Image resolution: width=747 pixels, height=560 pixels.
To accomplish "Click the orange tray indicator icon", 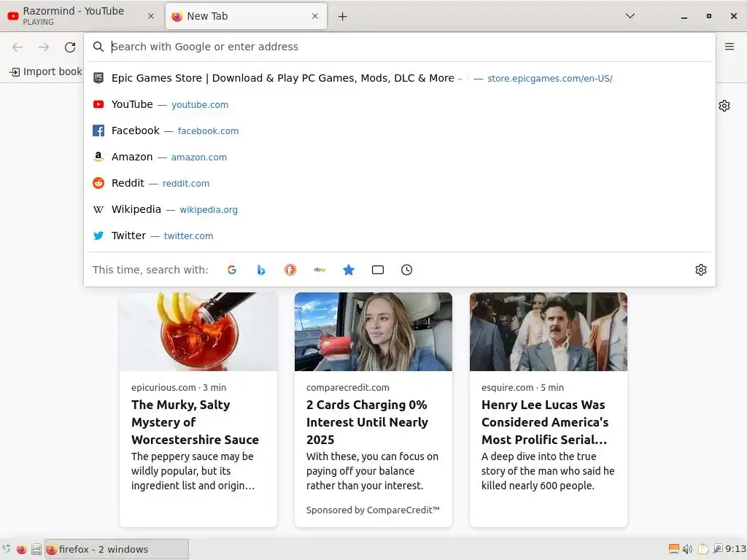I will click(673, 548).
